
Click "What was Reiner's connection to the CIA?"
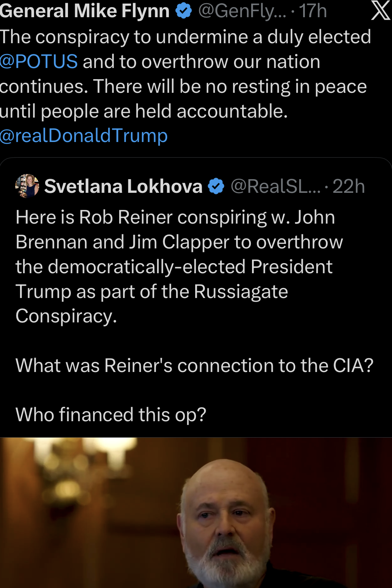point(194,365)
